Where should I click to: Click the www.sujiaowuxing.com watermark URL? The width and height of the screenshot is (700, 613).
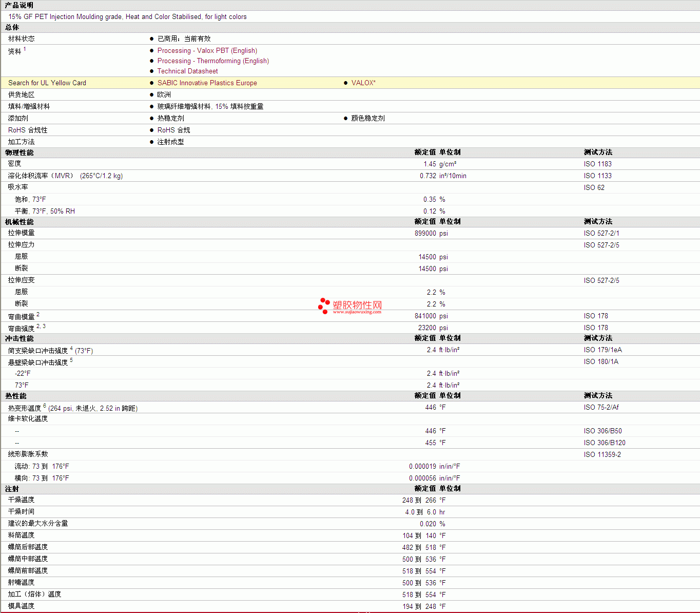[357, 312]
